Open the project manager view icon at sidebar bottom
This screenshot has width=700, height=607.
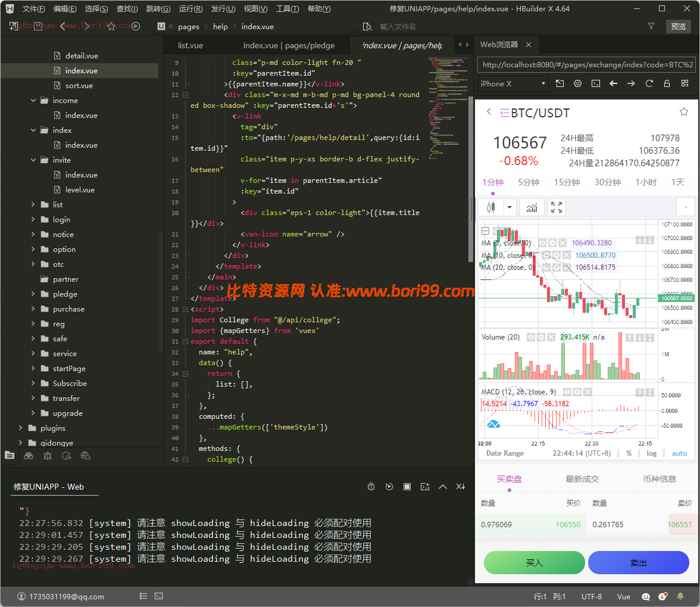tap(10, 456)
